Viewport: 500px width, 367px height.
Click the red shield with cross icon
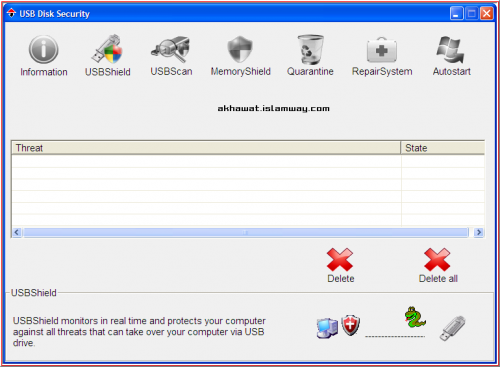tap(351, 325)
